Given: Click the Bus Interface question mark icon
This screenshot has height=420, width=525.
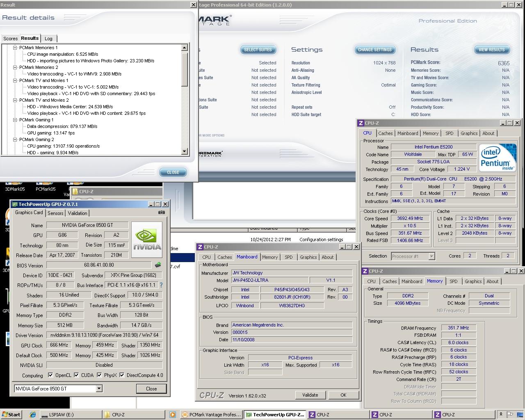Looking at the screenshot, I should 161,285.
